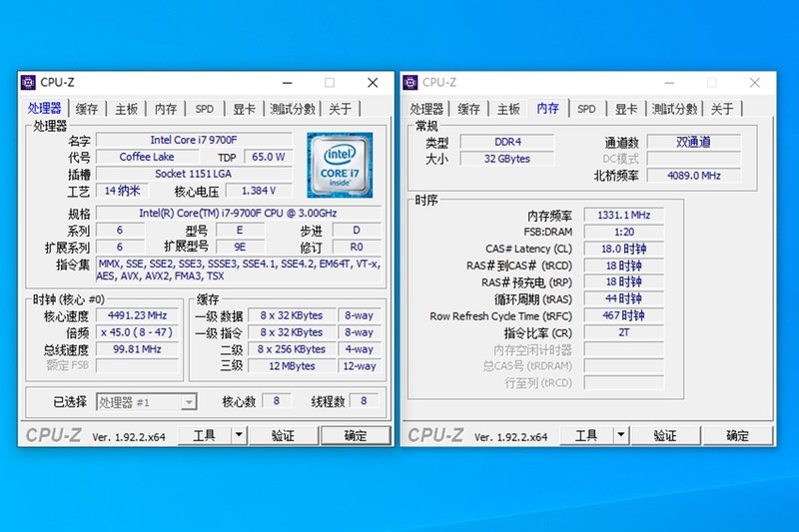Screen dimensions: 799x532
Task: Click the memory type value DDR4
Action: coord(507,142)
